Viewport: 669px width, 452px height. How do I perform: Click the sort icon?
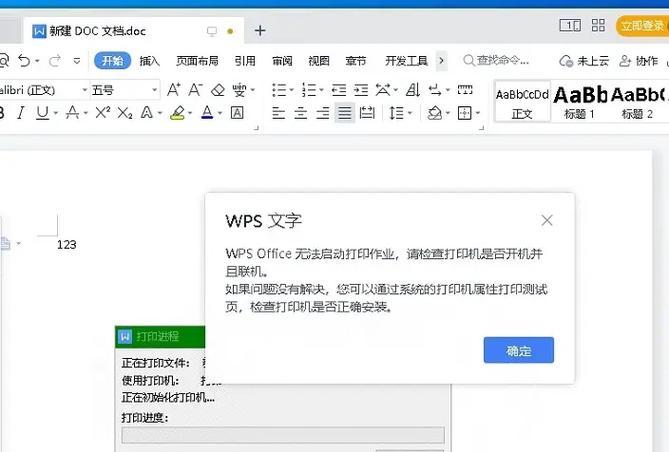[413, 90]
